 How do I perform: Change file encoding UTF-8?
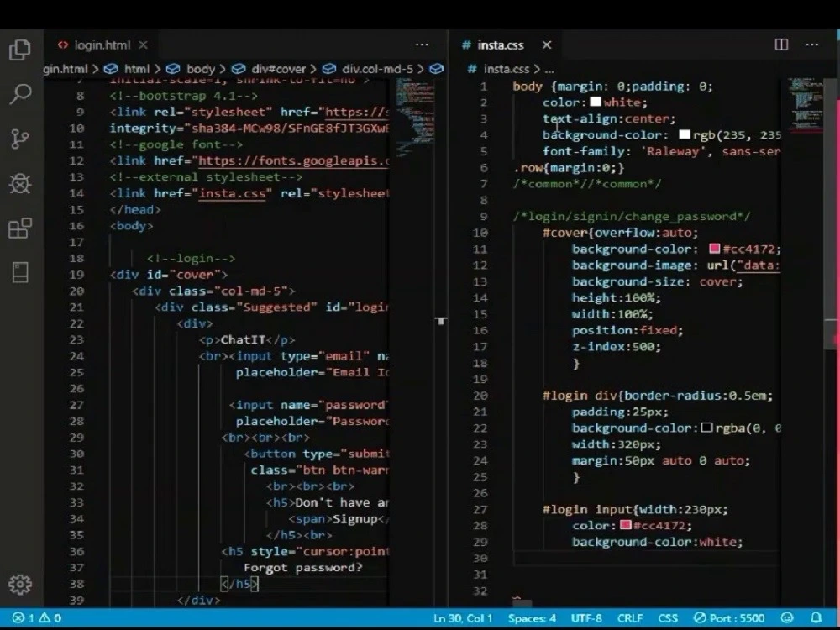pyautogui.click(x=586, y=617)
